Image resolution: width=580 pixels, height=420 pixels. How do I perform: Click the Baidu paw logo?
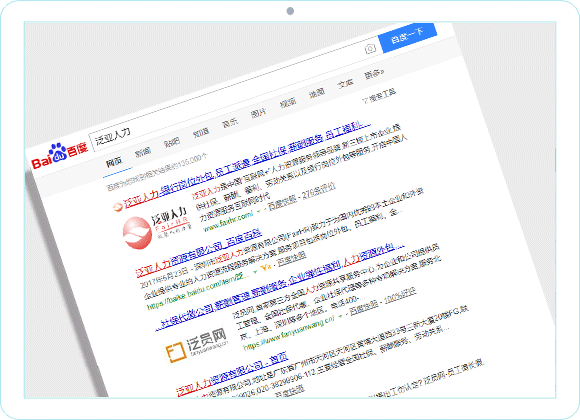pos(60,156)
